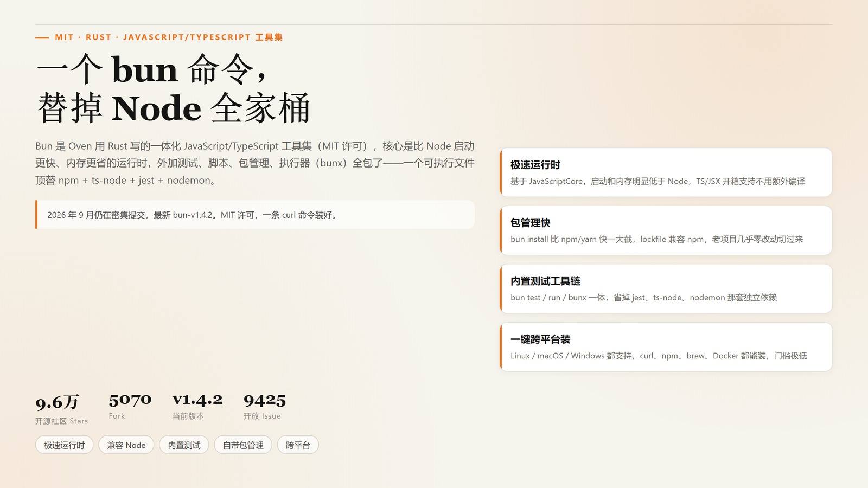Viewport: 868px width, 488px height.
Task: Click the headline line 一个 bun 命令
Action: click(152, 69)
